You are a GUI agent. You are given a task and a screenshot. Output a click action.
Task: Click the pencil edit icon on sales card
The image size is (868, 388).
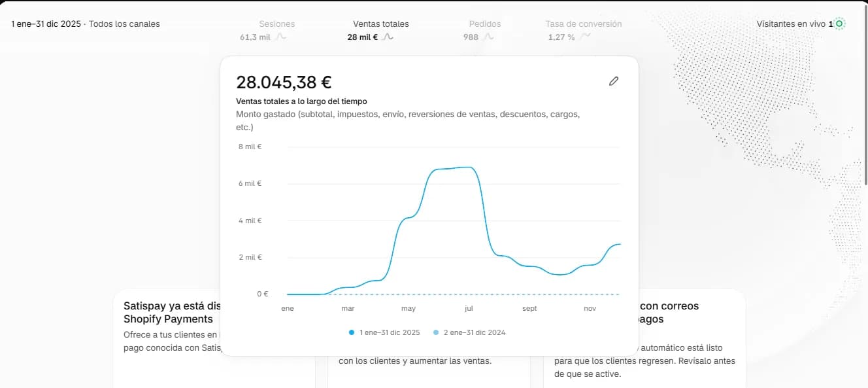[613, 81]
